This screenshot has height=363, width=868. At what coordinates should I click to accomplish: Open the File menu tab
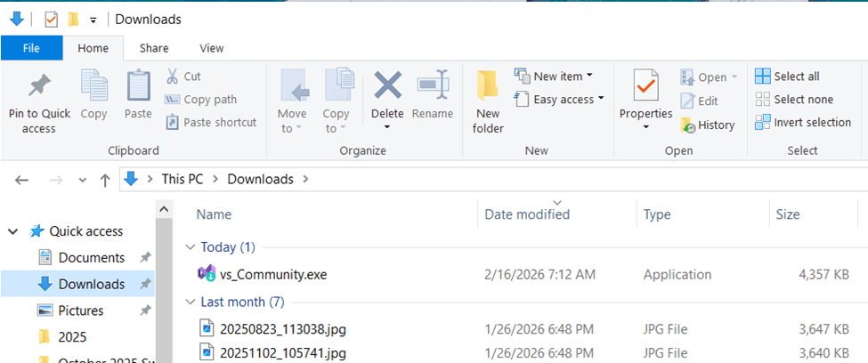click(x=31, y=48)
